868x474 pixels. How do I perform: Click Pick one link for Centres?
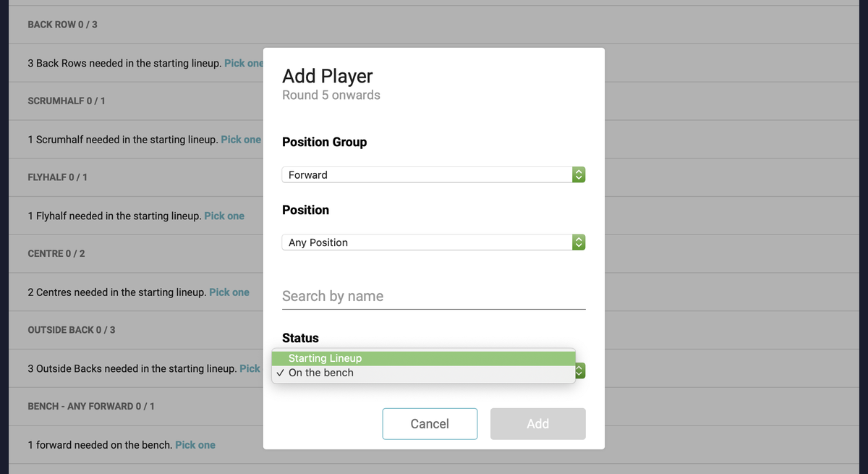click(x=229, y=292)
